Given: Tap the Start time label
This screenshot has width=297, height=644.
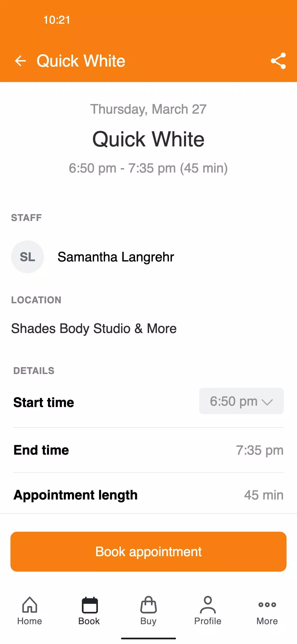Looking at the screenshot, I should [x=44, y=402].
